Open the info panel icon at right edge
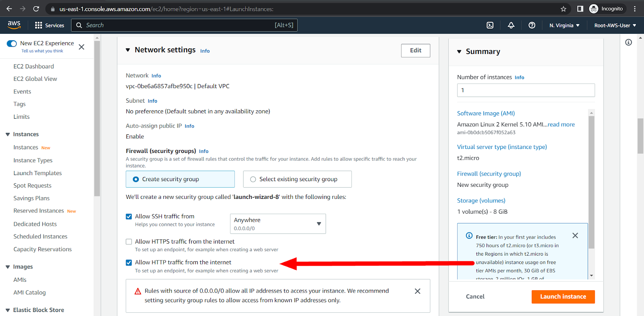Viewport: 644px width, 316px height. click(628, 42)
